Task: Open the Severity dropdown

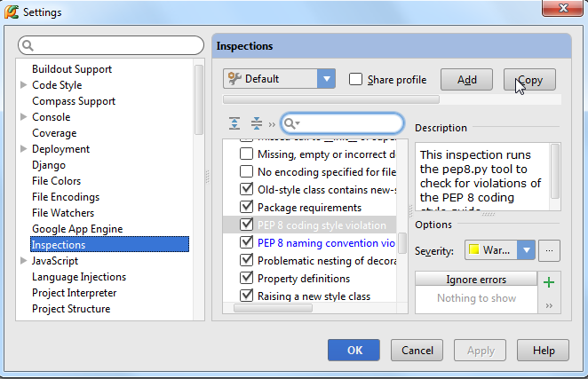Action: pos(526,250)
